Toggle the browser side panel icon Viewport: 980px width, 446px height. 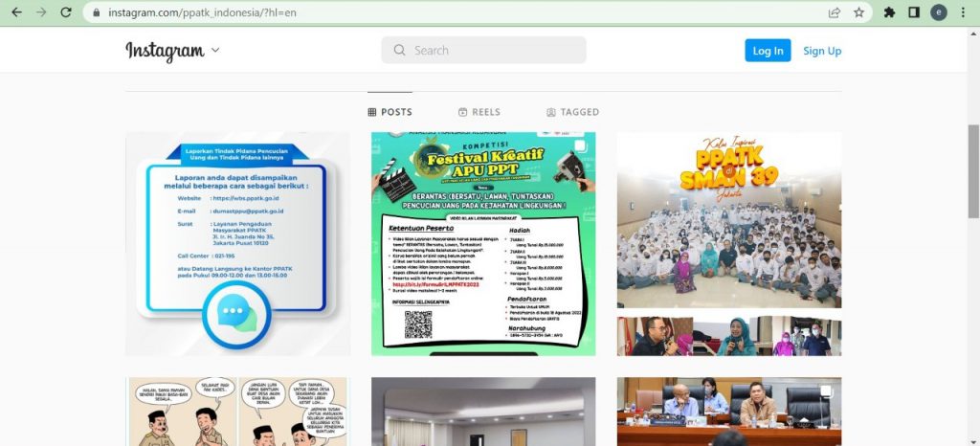(x=914, y=12)
